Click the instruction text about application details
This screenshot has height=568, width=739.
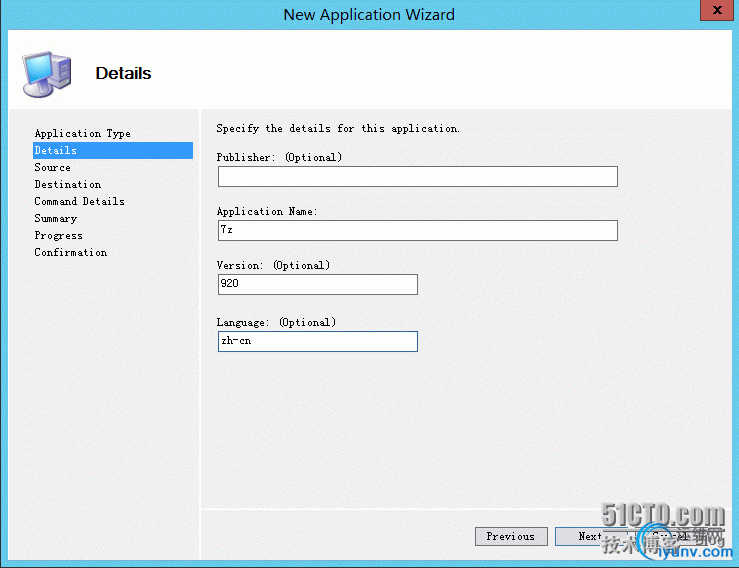[338, 129]
